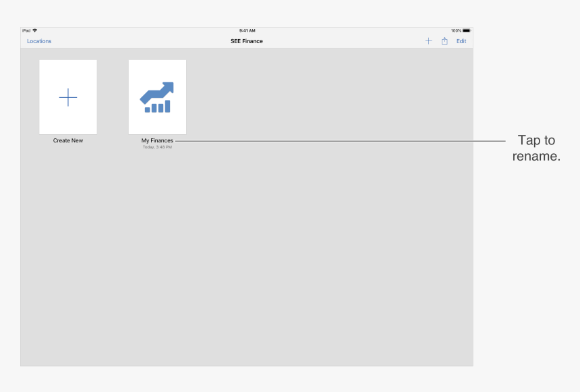Tap the 9:41 AM clock in the status bar

coord(247,30)
